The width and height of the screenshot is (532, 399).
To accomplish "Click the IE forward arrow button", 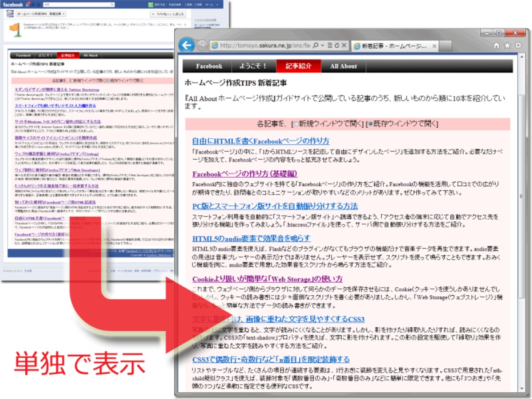I will (202, 45).
